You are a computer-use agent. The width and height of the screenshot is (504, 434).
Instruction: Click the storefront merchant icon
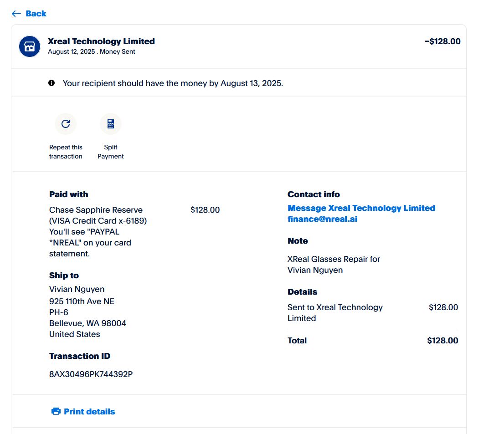30,46
